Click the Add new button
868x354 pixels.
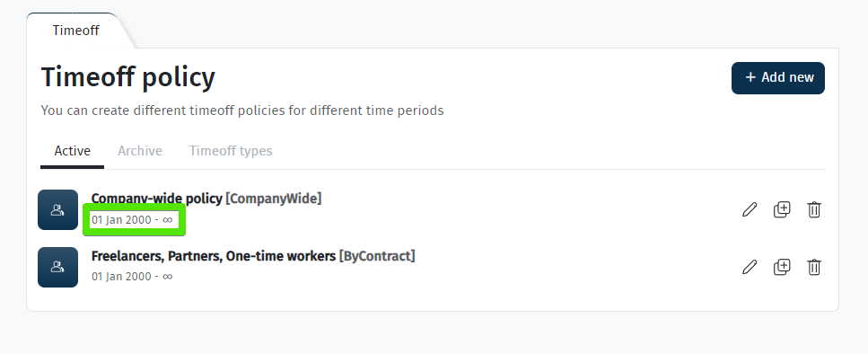coord(777,77)
